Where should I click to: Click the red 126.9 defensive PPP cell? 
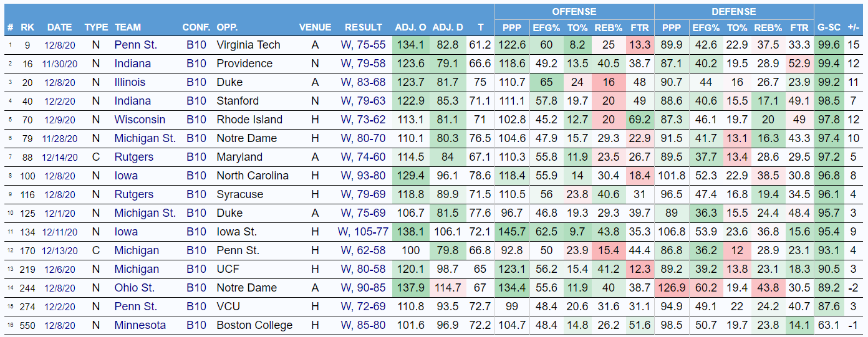(x=672, y=288)
